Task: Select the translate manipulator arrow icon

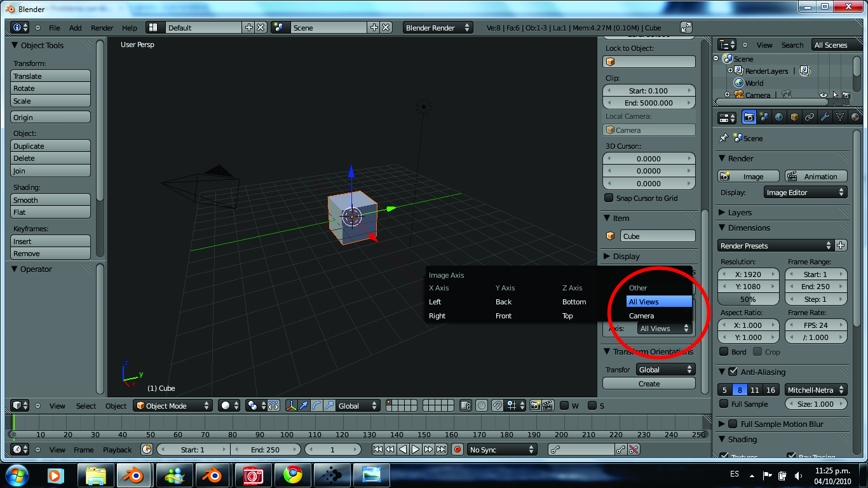Action: 304,405
